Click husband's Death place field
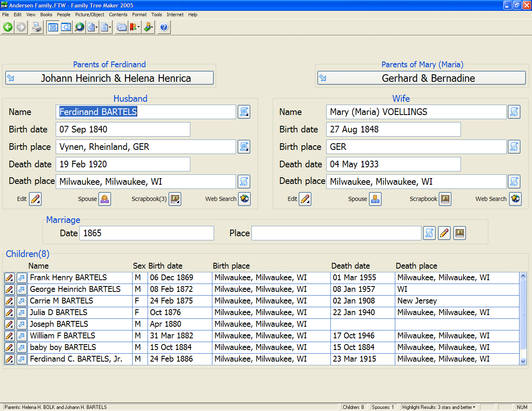 click(x=146, y=182)
